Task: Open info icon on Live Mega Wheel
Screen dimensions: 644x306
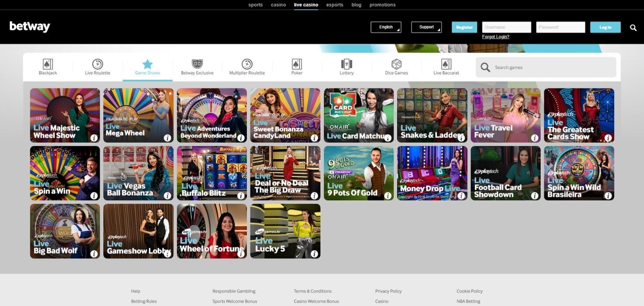Action: coord(167,138)
